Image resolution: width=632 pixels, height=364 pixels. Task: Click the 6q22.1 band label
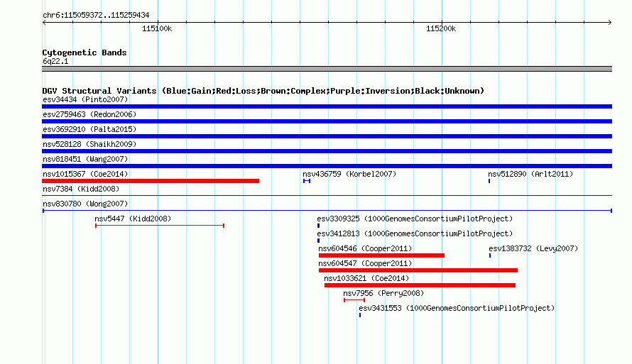pyautogui.click(x=55, y=61)
